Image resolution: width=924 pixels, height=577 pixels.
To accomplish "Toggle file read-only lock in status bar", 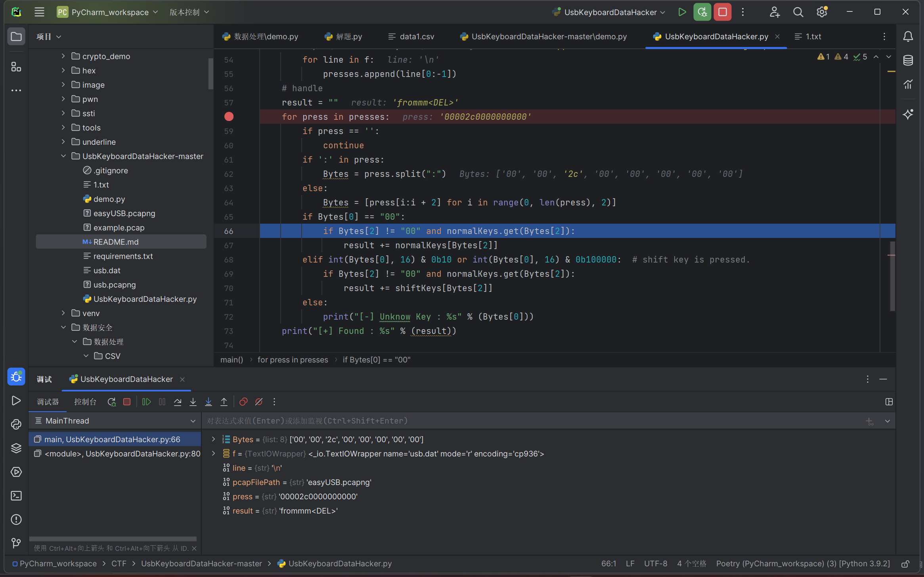I will (x=905, y=564).
